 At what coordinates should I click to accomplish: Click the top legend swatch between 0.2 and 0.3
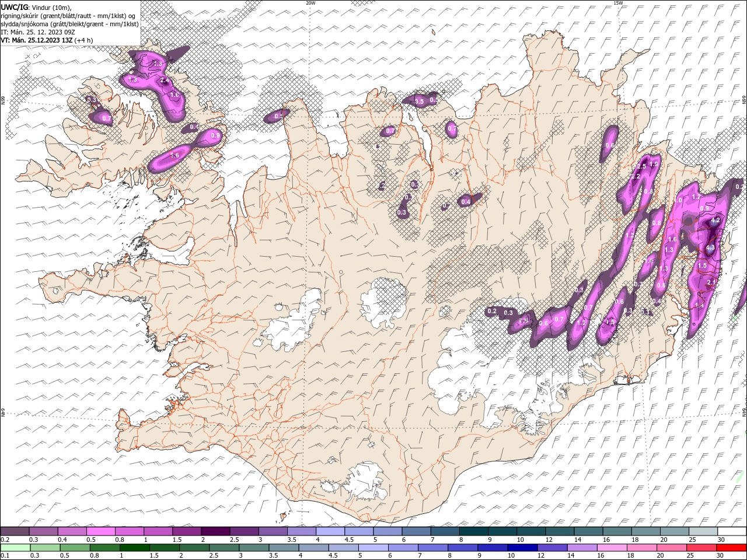(15, 531)
